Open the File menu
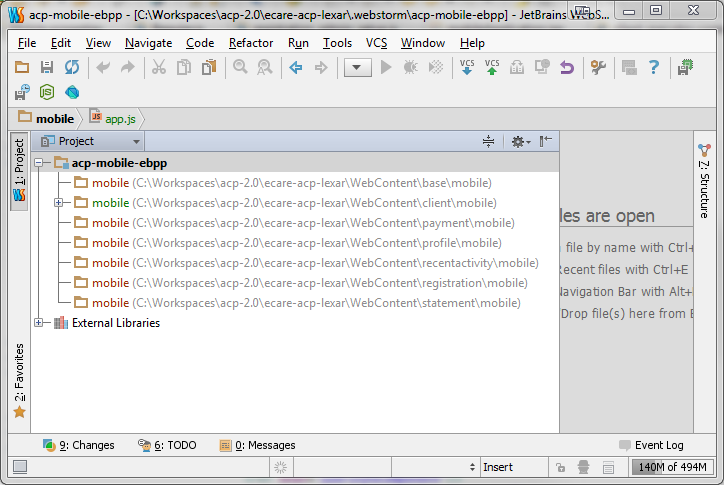This screenshot has height=485, width=724. tap(27, 43)
